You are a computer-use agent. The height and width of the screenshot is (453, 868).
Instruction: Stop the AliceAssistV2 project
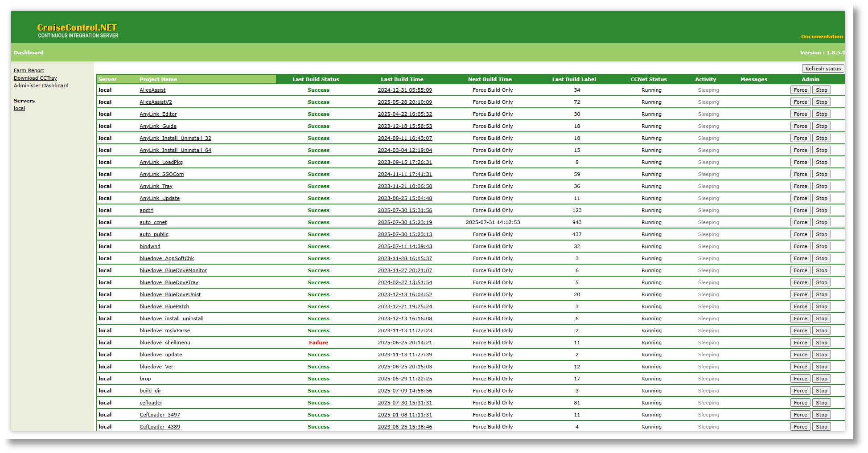(x=821, y=102)
